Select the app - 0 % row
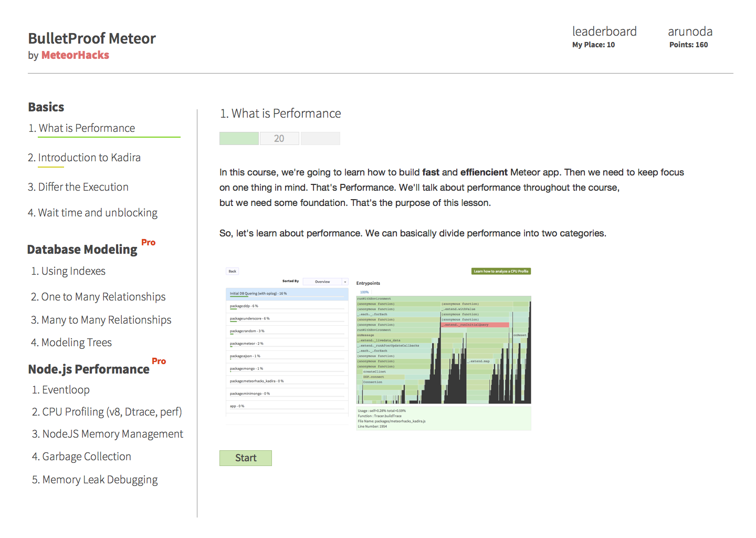Viewport: 756px width, 538px height. 287,406
